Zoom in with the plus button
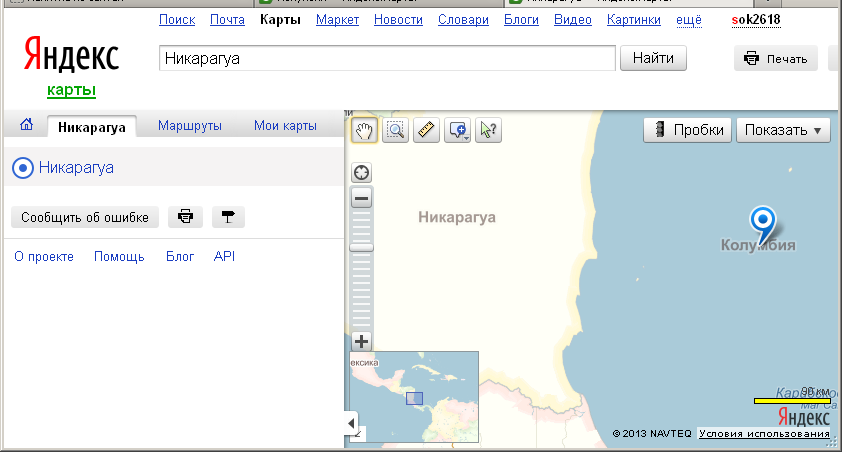 tap(361, 341)
